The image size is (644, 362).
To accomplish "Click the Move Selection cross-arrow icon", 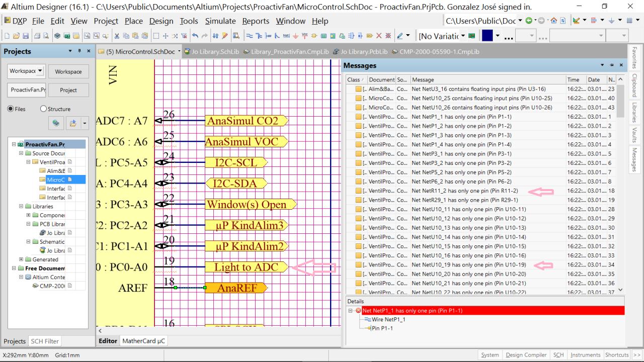I will coord(166,36).
